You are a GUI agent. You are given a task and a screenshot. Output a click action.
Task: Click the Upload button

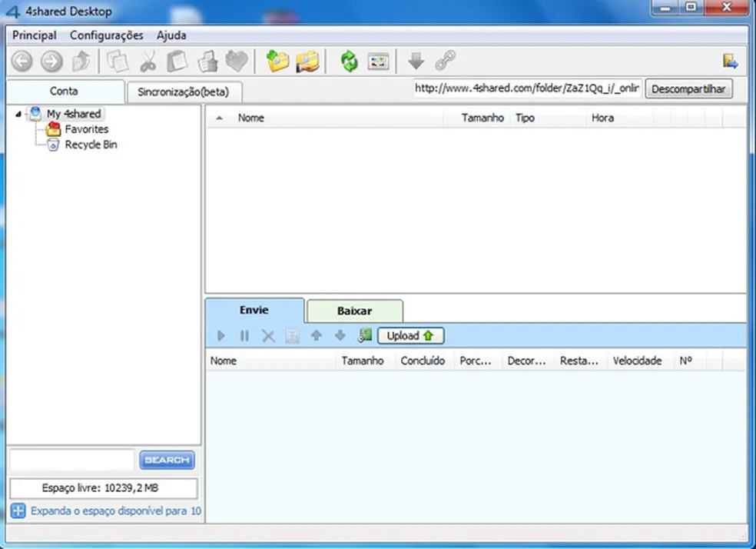[x=410, y=335]
